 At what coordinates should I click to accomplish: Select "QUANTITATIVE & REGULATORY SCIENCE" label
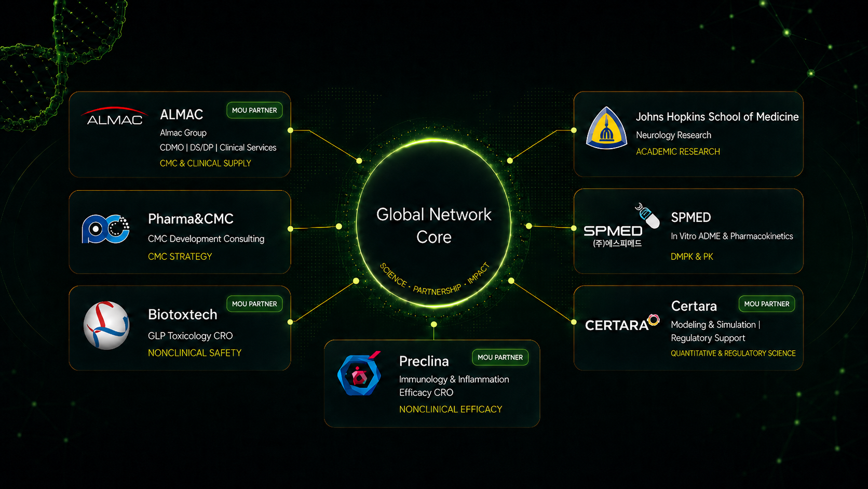tap(733, 353)
